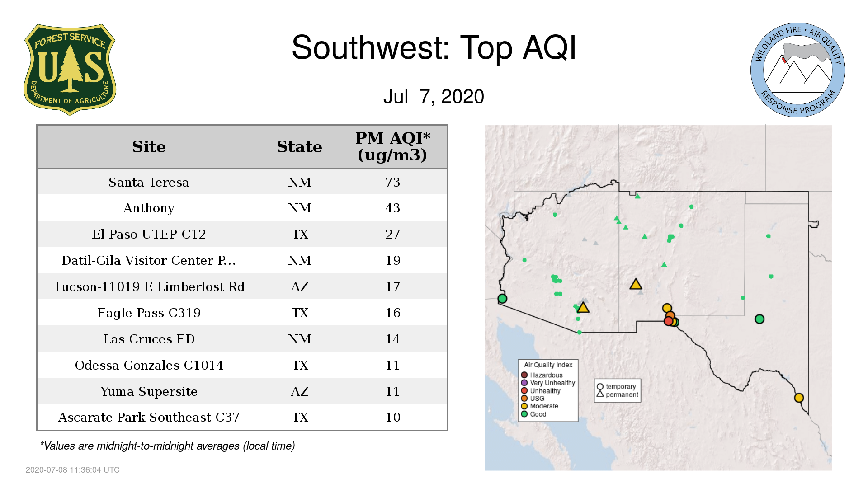Click the Hazardous color dot in the legend
Viewport: 868px width, 488px height.
pos(524,375)
